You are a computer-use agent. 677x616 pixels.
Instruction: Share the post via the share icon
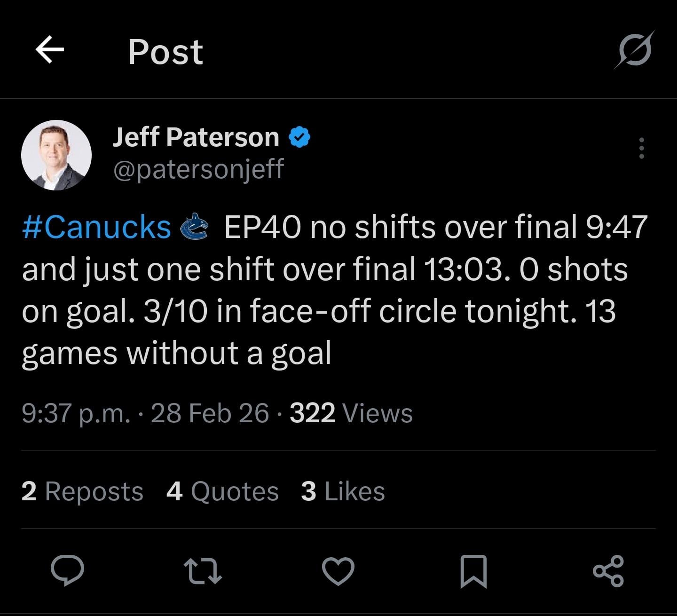point(608,571)
